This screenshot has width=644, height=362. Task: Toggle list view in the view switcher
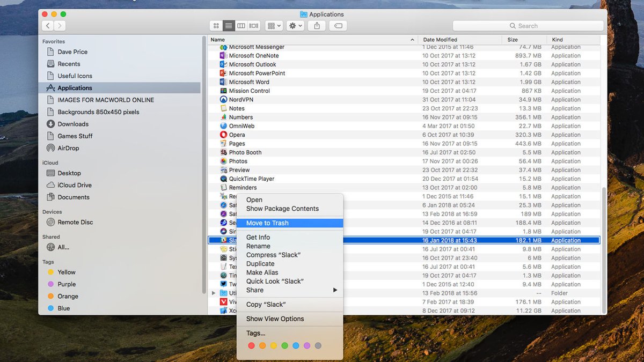[228, 25]
